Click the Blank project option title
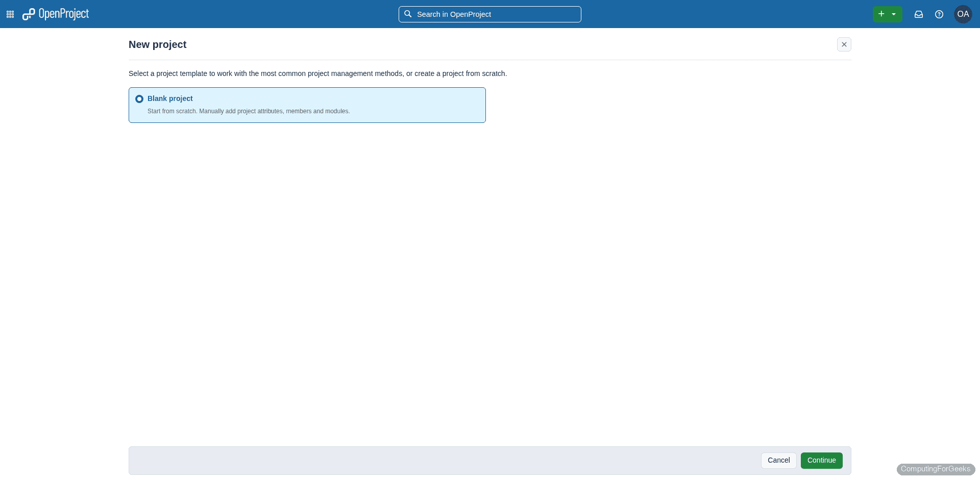Image resolution: width=980 pixels, height=480 pixels. coord(170,98)
